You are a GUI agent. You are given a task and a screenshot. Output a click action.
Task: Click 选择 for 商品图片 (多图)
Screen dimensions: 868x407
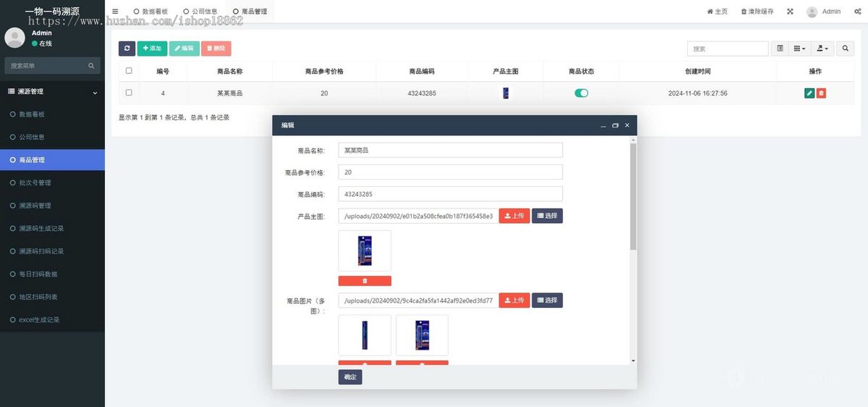(x=548, y=300)
